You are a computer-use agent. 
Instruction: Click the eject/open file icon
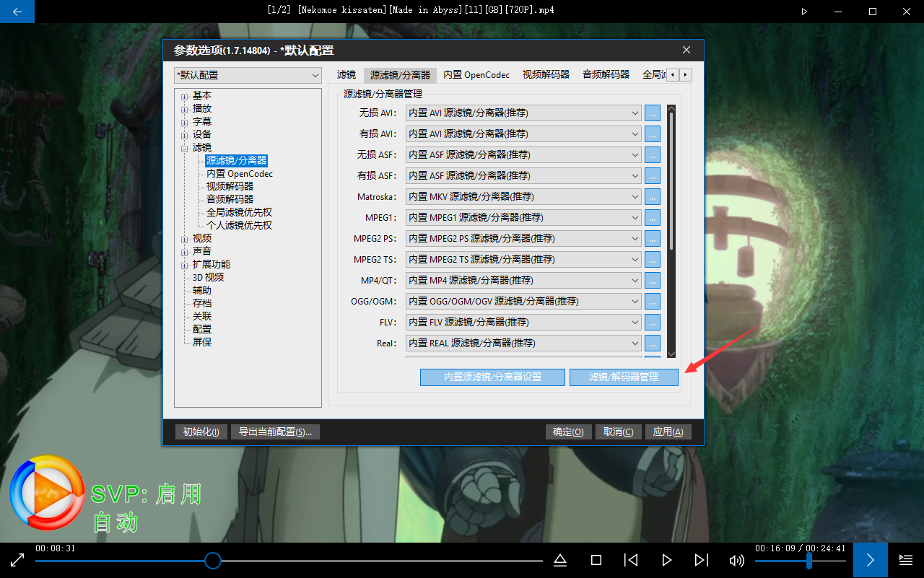(560, 560)
